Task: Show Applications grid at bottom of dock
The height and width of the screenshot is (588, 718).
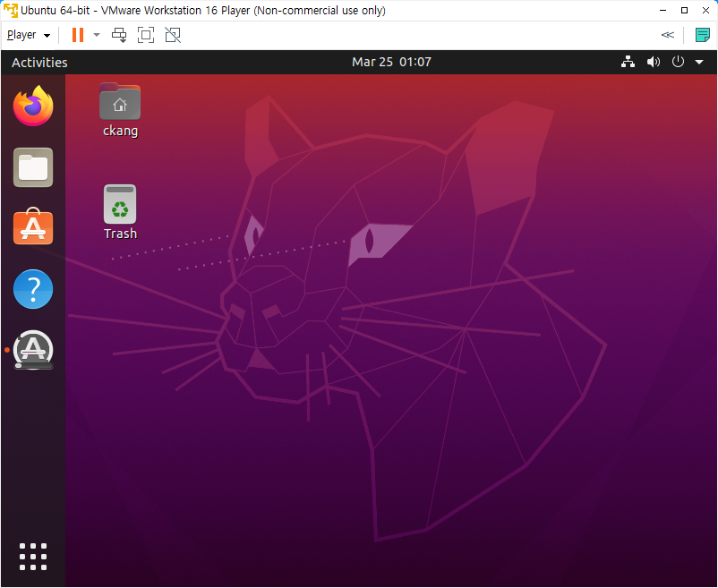Action: point(33,557)
